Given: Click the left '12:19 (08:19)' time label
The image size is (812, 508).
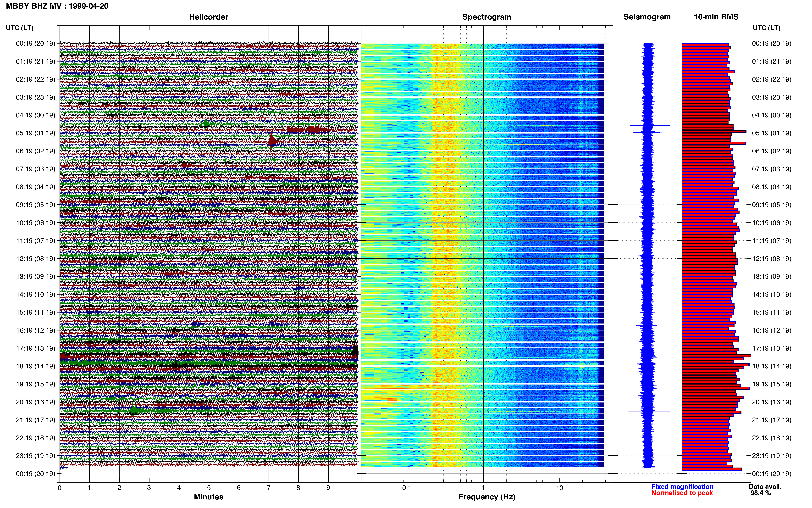Looking at the screenshot, I should [x=35, y=259].
